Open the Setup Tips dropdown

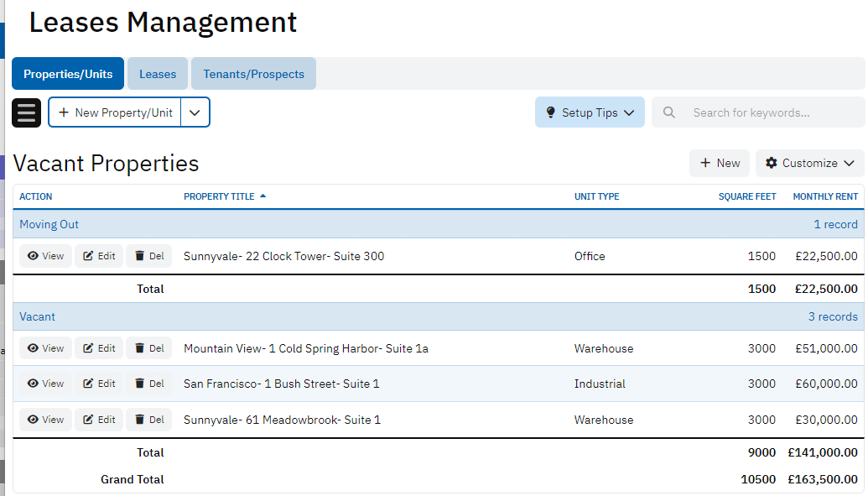590,112
